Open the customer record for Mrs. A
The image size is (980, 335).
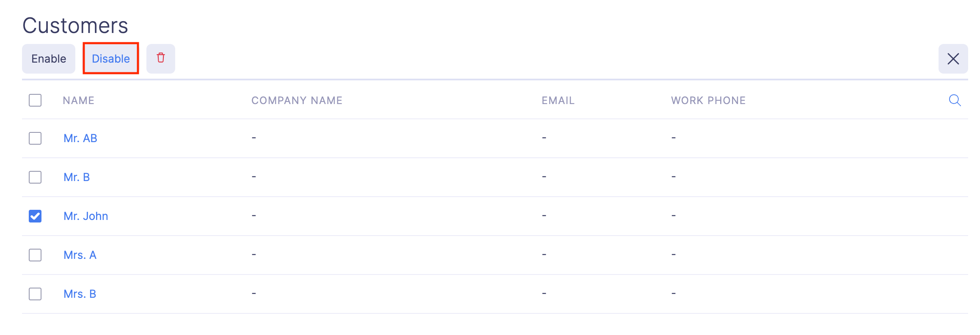pyautogui.click(x=80, y=255)
